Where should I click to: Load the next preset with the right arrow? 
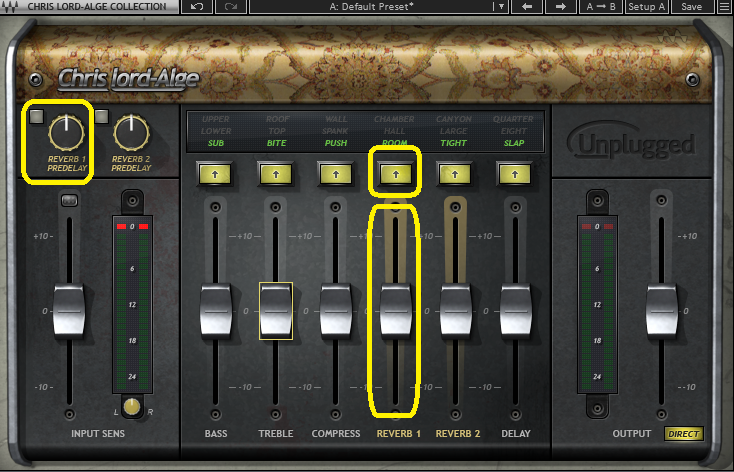point(561,7)
